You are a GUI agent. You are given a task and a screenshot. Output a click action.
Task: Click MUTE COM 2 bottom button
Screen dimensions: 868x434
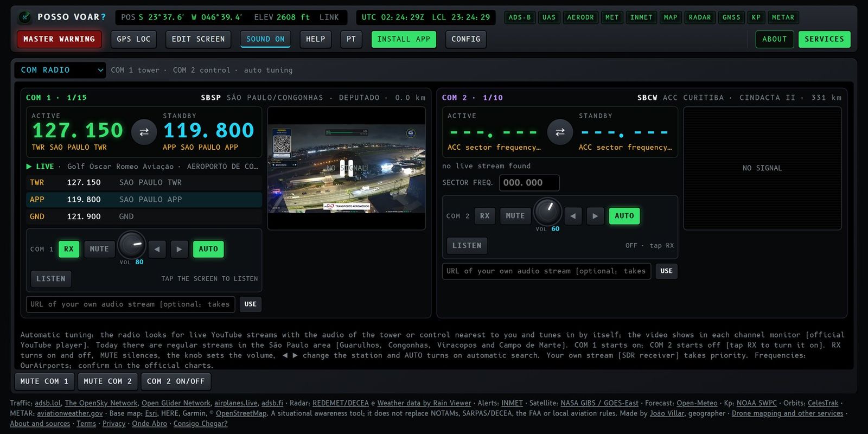(x=108, y=381)
